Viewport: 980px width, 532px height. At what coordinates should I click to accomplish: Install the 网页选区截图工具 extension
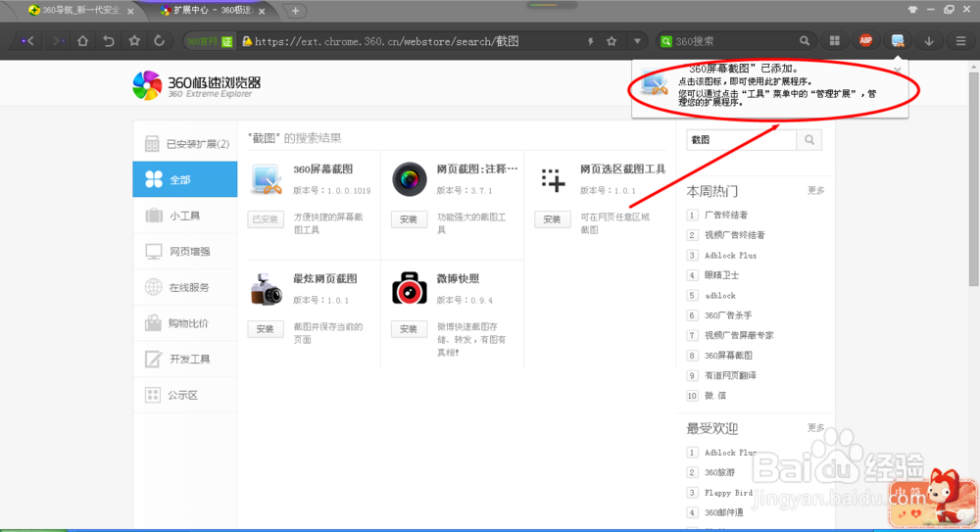click(x=552, y=219)
